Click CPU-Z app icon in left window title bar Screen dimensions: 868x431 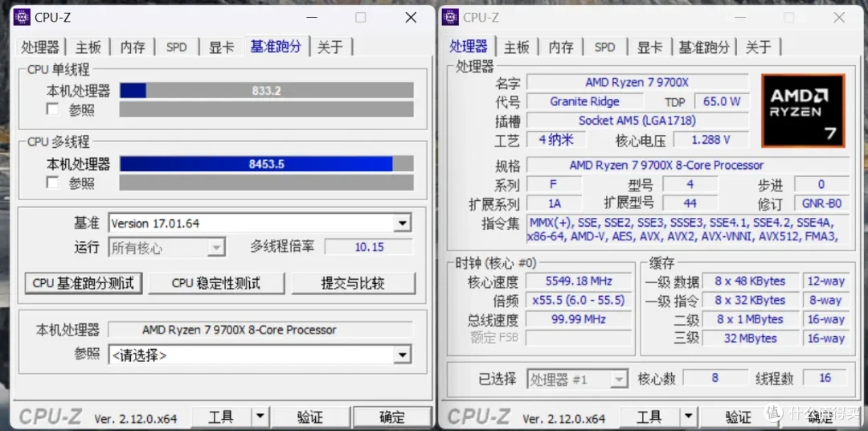click(22, 17)
